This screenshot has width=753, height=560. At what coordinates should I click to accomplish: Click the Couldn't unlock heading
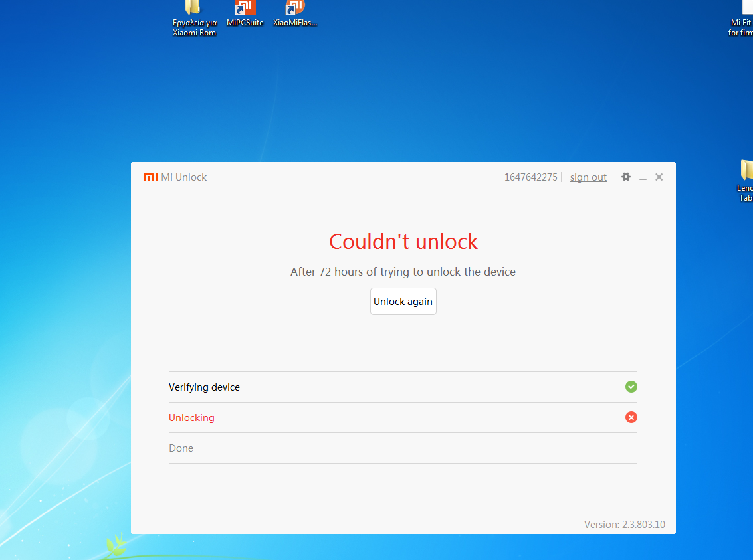tap(403, 241)
